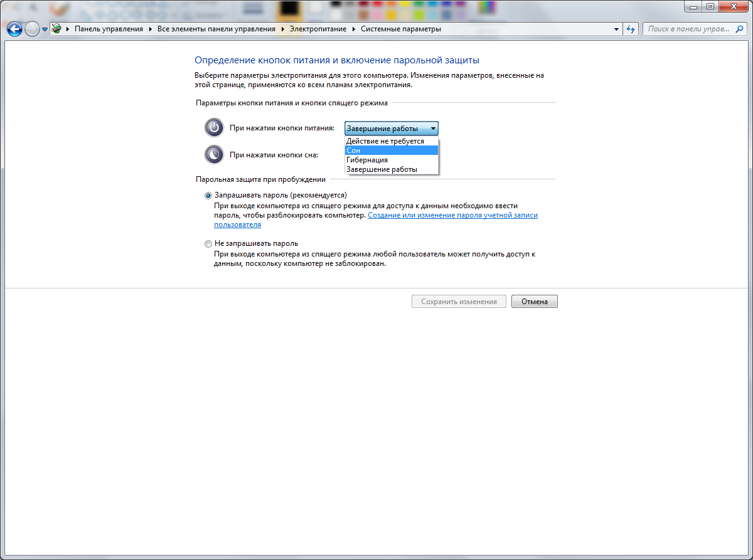Pick «Гибернация» option in the list
The height and width of the screenshot is (560, 753).
pos(392,160)
